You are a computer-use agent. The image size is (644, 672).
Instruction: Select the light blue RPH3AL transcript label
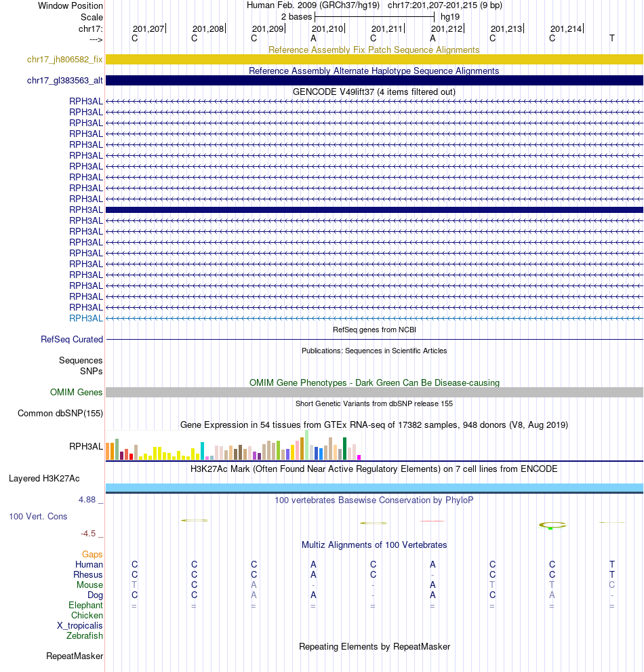[86, 318]
